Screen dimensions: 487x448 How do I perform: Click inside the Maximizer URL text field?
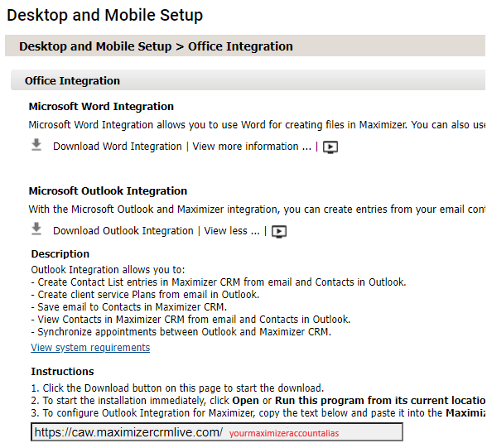tap(217, 432)
